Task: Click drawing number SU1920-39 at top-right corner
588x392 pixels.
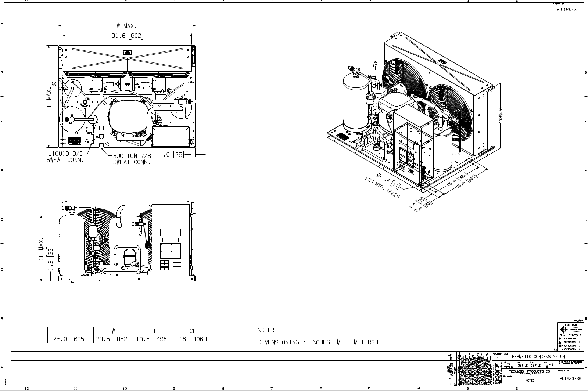Action: click(568, 10)
